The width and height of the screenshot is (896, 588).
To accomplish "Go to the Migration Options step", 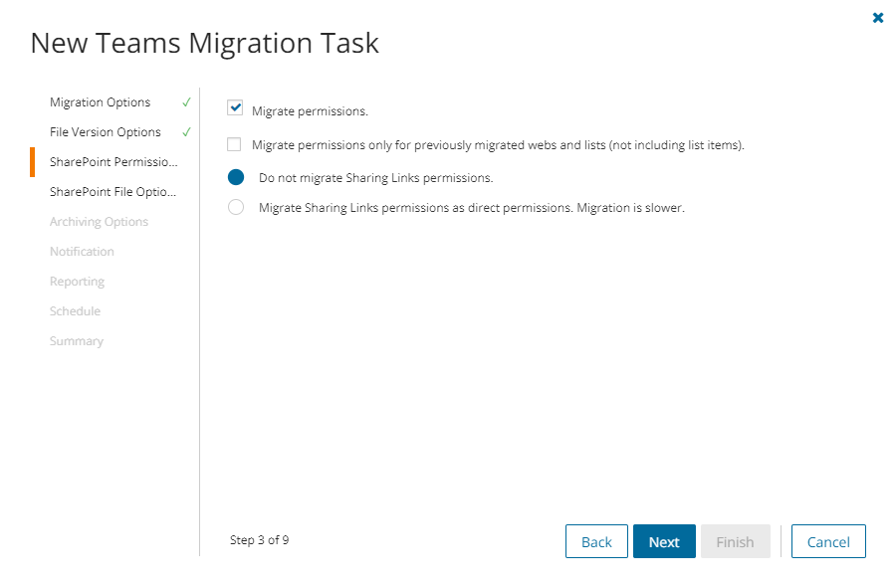I will (x=101, y=102).
